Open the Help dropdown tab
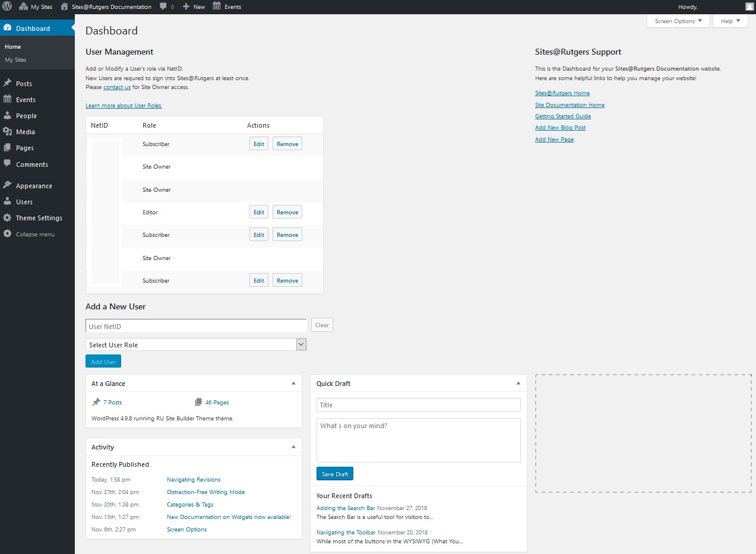 click(730, 21)
